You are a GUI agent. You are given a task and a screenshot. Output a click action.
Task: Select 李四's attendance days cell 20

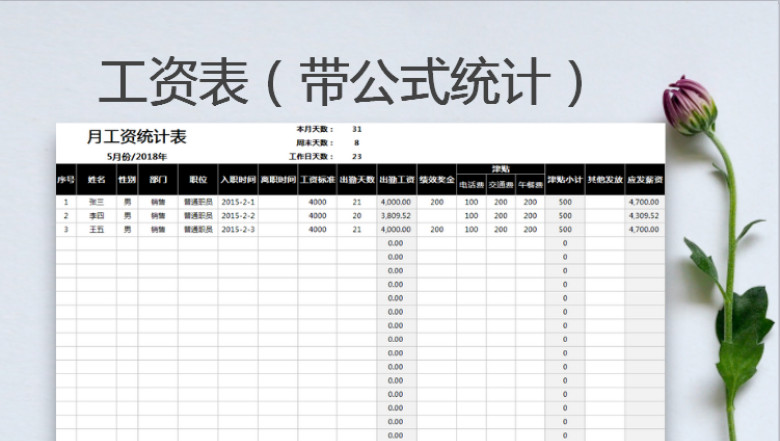(357, 216)
